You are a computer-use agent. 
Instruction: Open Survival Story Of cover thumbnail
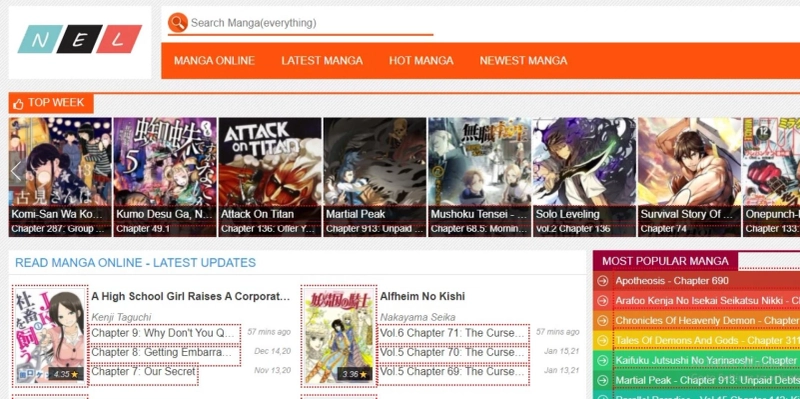tap(689, 161)
